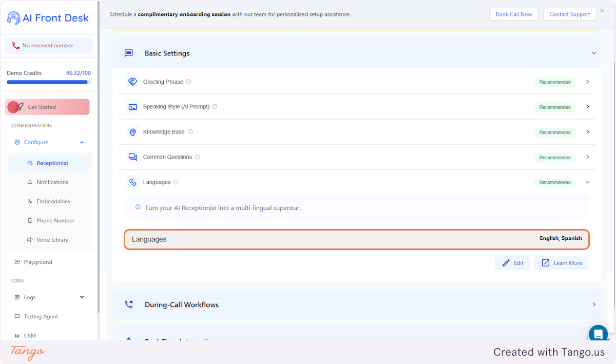The width and height of the screenshot is (616, 364).
Task: Open the Voice Library menu item
Action: coord(49,240)
